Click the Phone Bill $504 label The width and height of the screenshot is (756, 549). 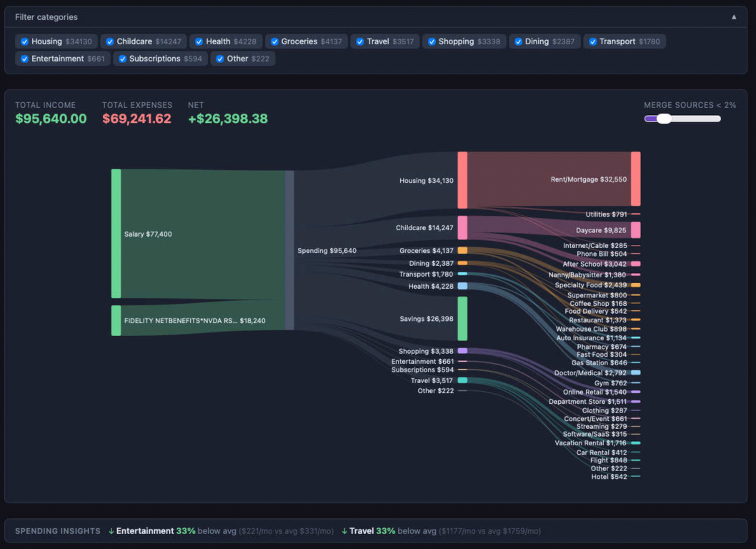(x=602, y=254)
